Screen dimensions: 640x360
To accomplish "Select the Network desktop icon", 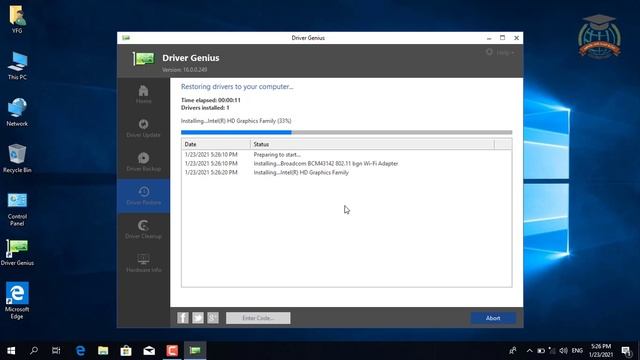I will click(x=17, y=112).
